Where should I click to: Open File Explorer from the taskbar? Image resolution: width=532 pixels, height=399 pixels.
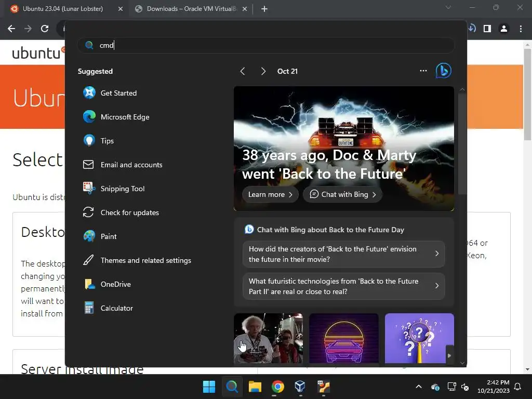[255, 387]
